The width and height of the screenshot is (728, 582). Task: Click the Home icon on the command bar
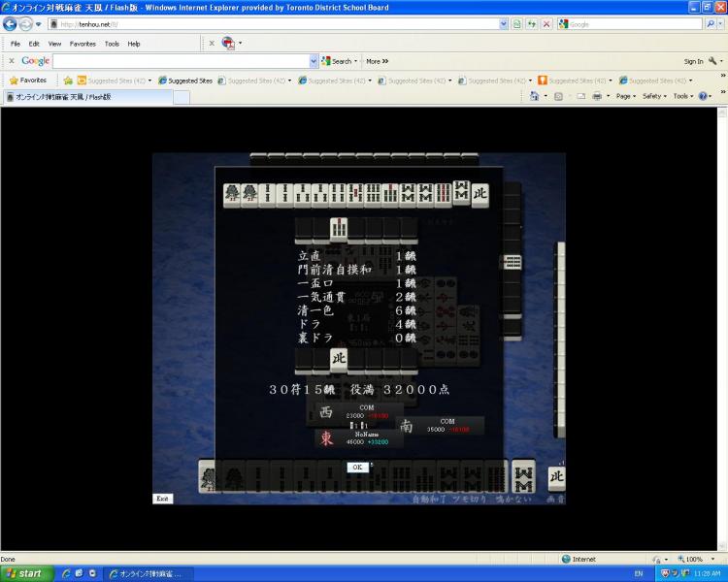[535, 96]
